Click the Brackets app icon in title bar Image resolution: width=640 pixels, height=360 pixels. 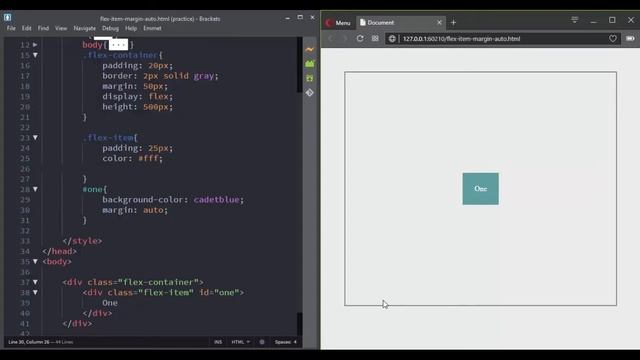(x=8, y=17)
